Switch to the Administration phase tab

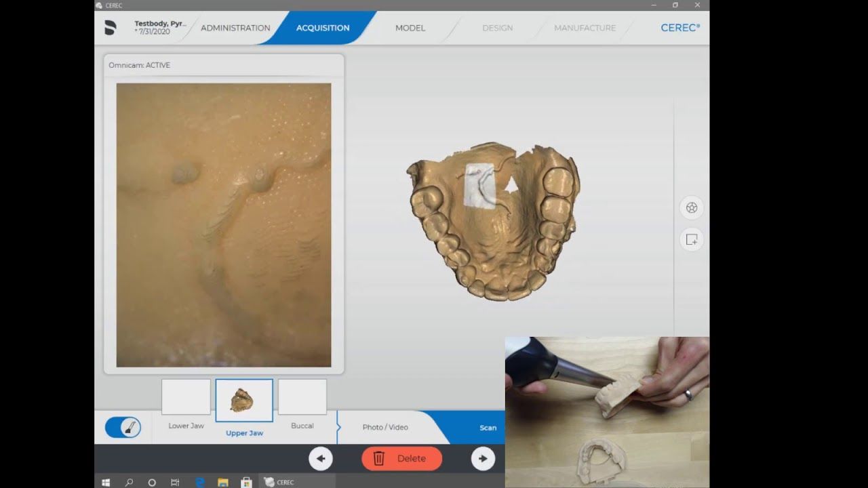pyautogui.click(x=235, y=28)
